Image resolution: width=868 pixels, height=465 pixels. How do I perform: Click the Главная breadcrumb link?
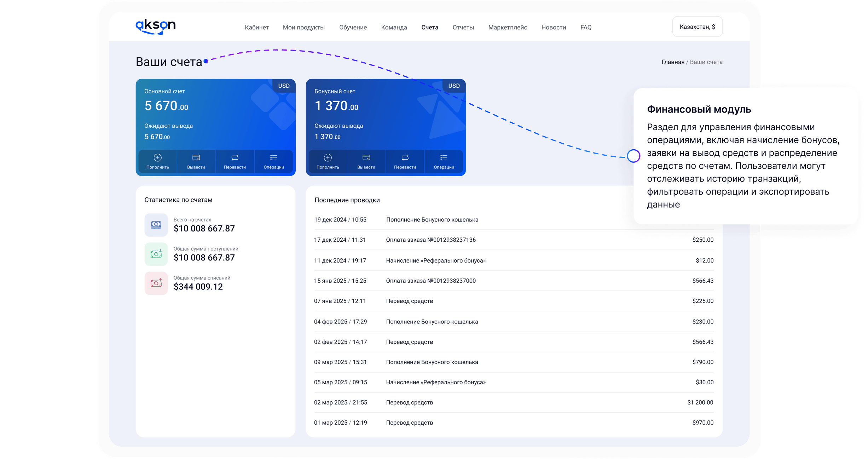[672, 62]
